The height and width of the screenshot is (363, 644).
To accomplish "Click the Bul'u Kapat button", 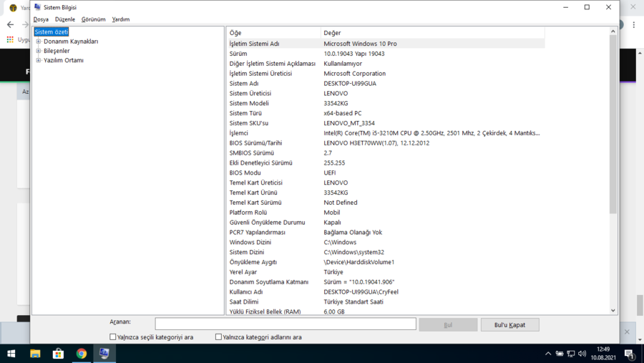I will (x=509, y=325).
